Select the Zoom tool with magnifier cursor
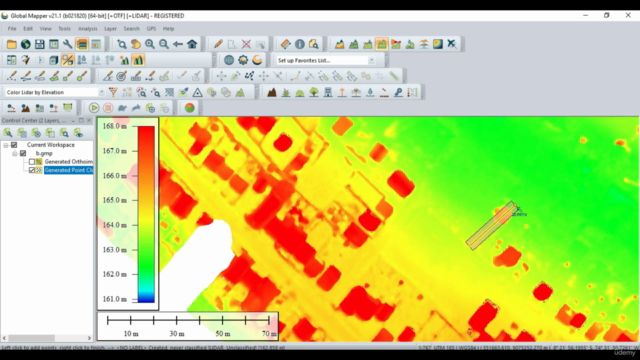 pos(122,44)
